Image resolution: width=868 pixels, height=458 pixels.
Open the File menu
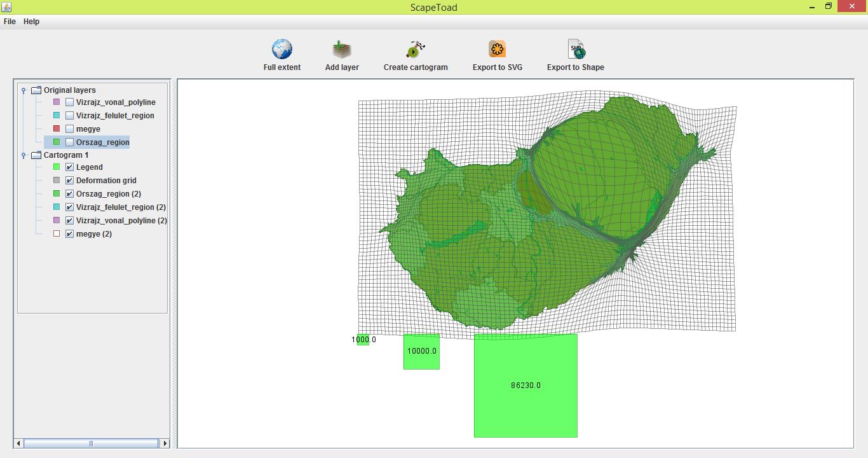coord(10,22)
